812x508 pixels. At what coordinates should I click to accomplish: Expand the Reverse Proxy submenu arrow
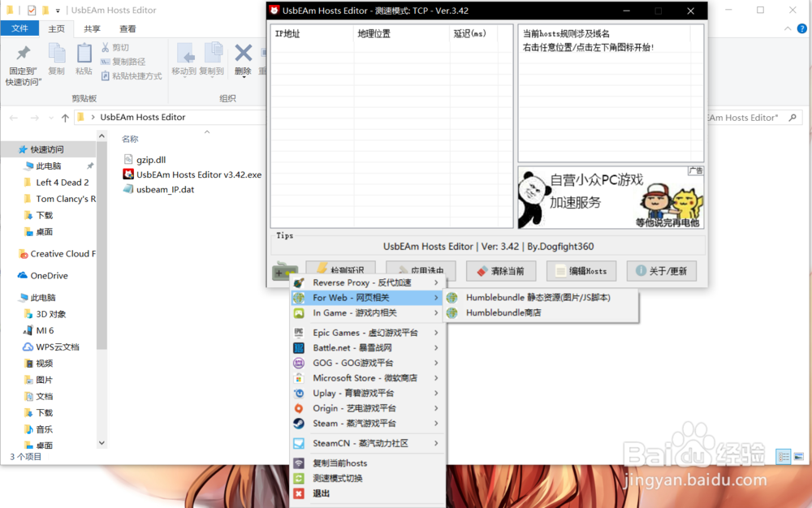click(x=436, y=282)
